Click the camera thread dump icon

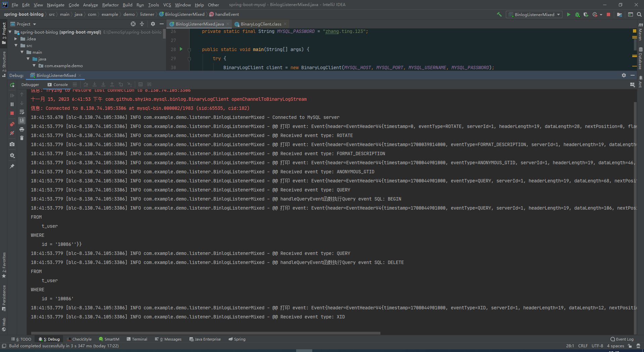tap(12, 144)
